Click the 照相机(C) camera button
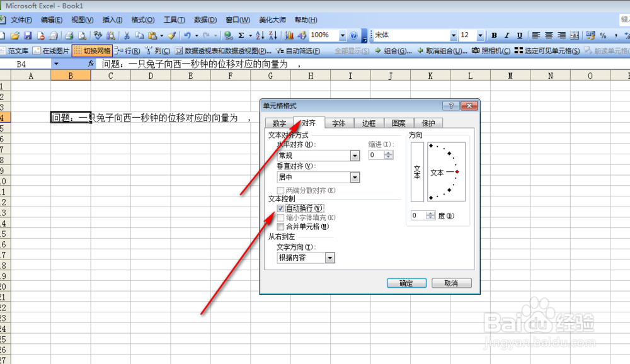This screenshot has width=630, height=364. point(491,51)
